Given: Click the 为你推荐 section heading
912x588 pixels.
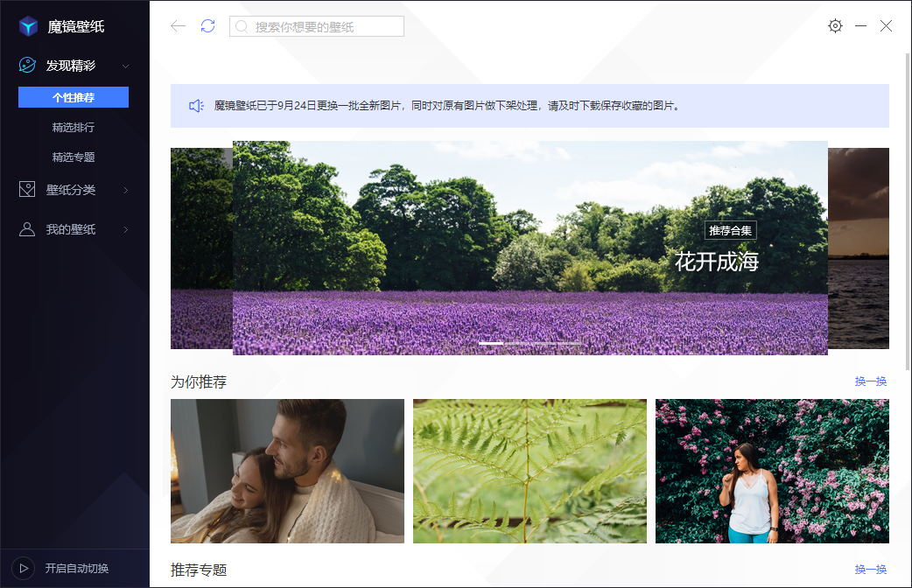Looking at the screenshot, I should tap(199, 382).
